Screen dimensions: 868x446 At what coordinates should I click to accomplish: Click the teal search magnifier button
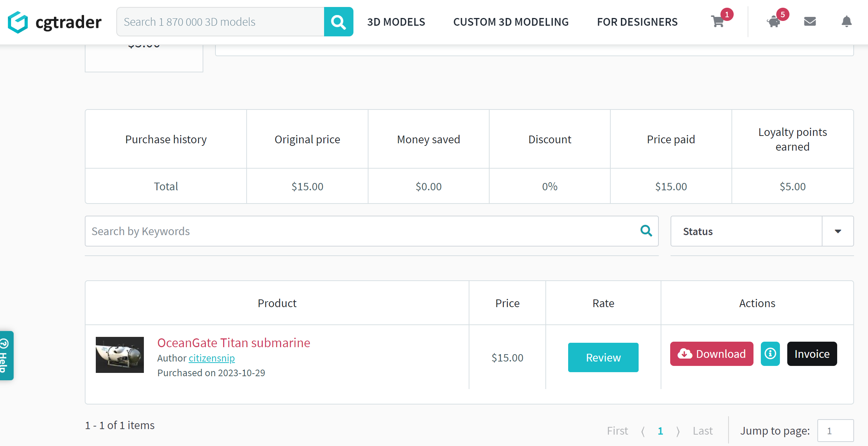point(338,22)
